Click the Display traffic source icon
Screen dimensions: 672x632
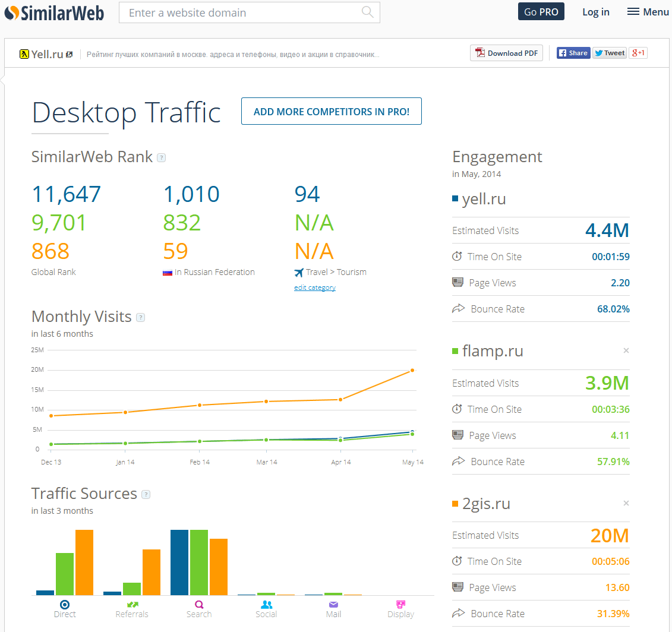pyautogui.click(x=400, y=605)
